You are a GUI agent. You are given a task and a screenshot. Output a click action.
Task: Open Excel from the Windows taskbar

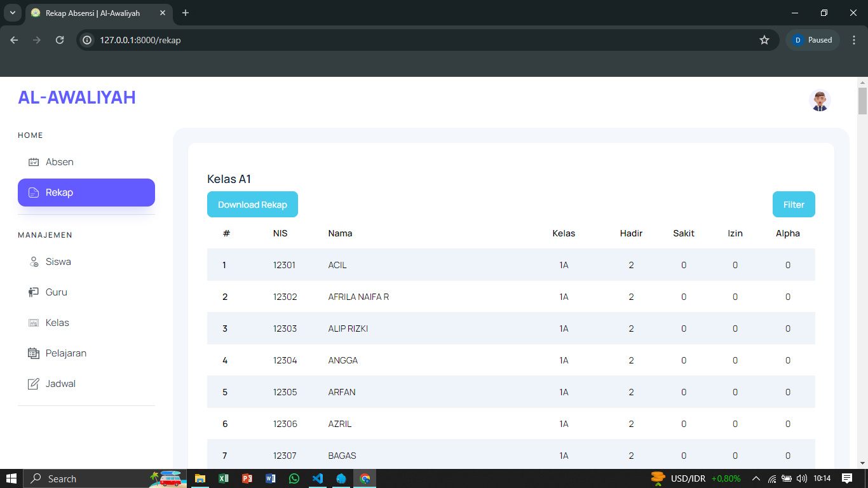tap(224, 478)
